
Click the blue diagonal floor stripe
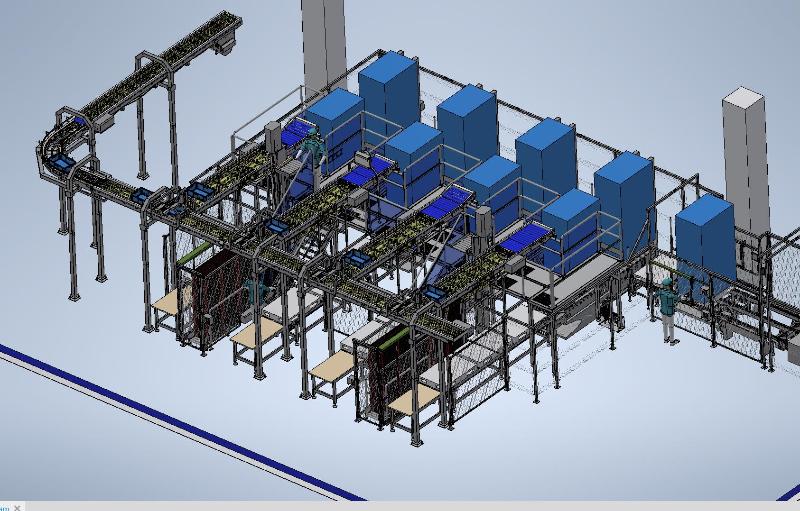point(170,422)
